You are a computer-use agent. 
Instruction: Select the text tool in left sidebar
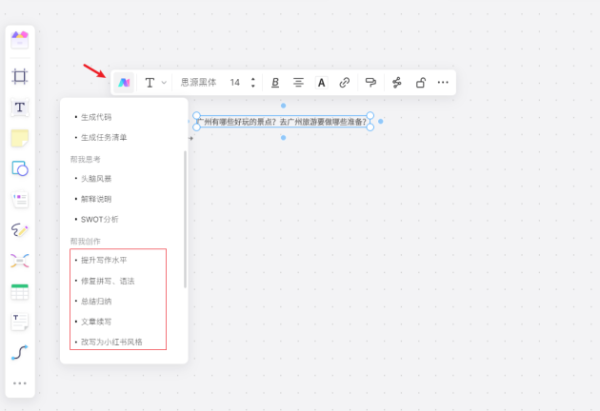(x=19, y=107)
